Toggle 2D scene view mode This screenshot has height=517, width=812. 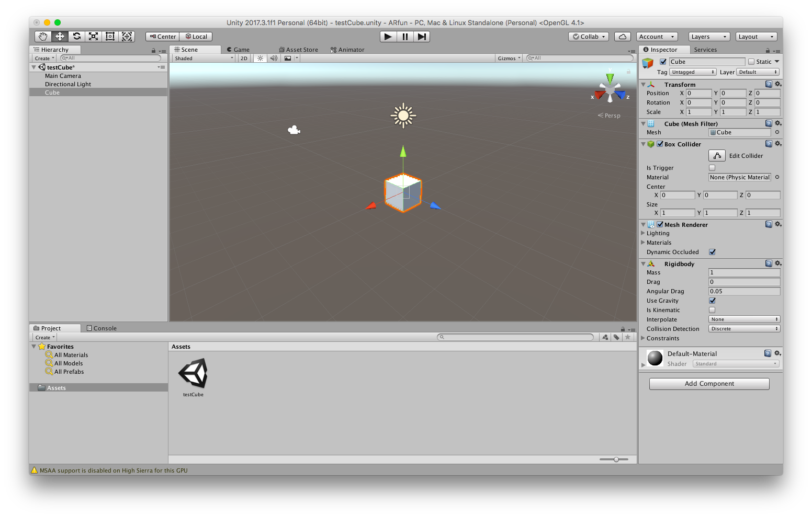[244, 58]
